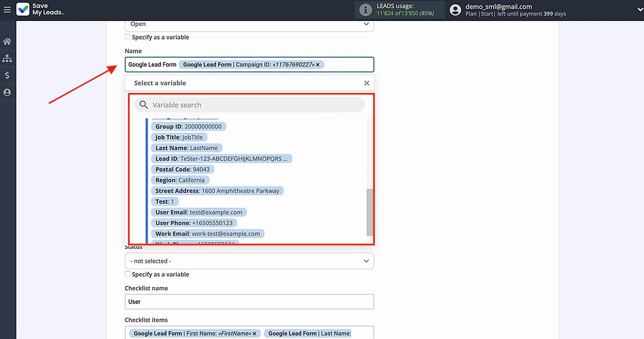Select the User Phone variable
Viewport: 644px width, 339px height.
coord(194,223)
